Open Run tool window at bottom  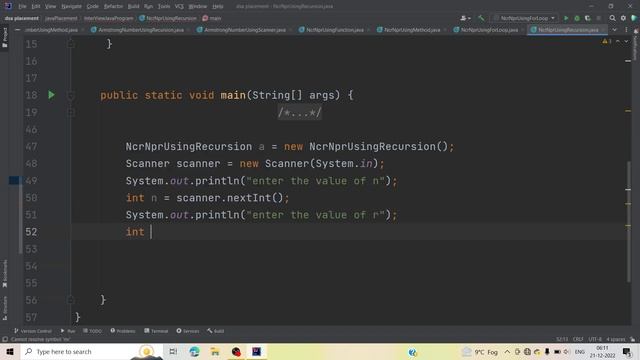pos(68,331)
